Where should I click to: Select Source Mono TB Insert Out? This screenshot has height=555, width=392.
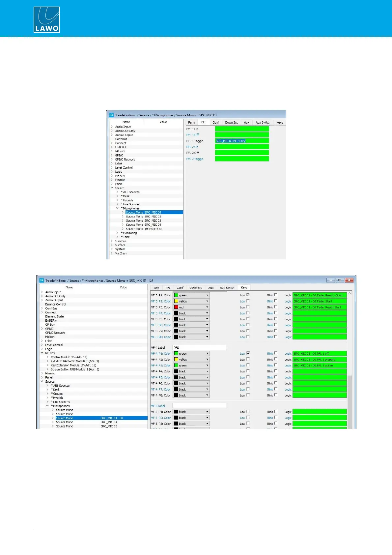[x=144, y=229]
